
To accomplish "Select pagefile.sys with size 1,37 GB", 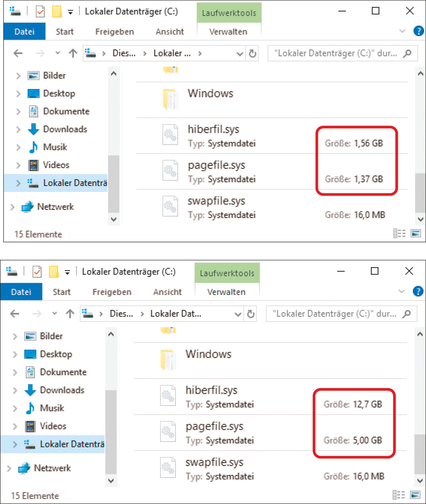I will pos(216,166).
